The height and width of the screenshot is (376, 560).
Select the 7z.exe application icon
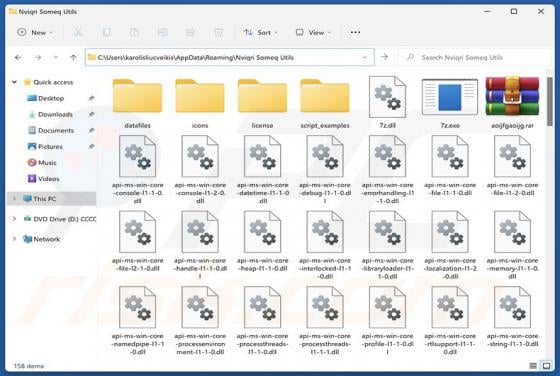[x=450, y=97]
